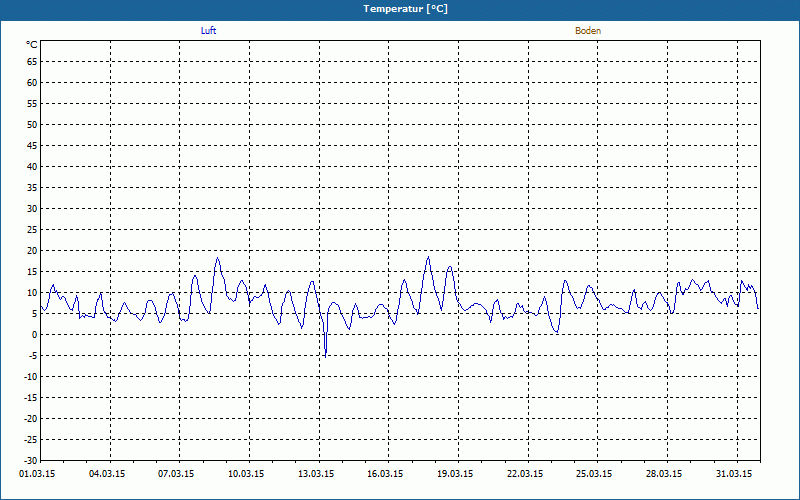This screenshot has height=500, width=800.
Task: Click the 25.03.15 date label
Action: [594, 474]
